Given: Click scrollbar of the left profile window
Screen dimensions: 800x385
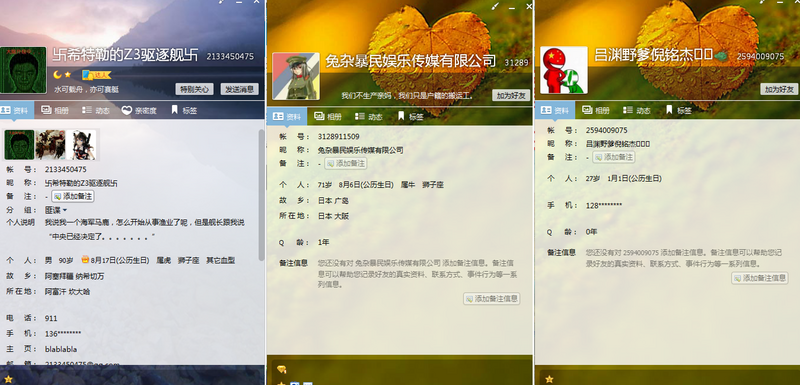Looking at the screenshot, I should tap(262, 194).
